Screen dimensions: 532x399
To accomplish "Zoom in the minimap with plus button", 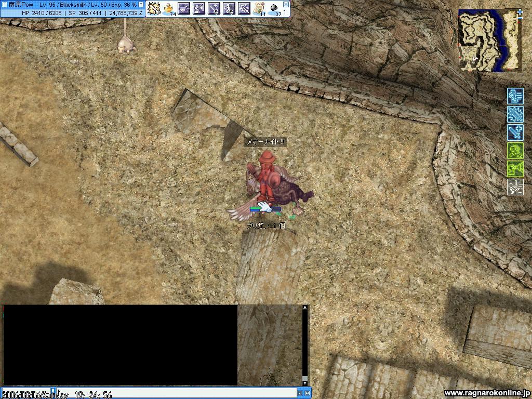I will tap(520, 12).
